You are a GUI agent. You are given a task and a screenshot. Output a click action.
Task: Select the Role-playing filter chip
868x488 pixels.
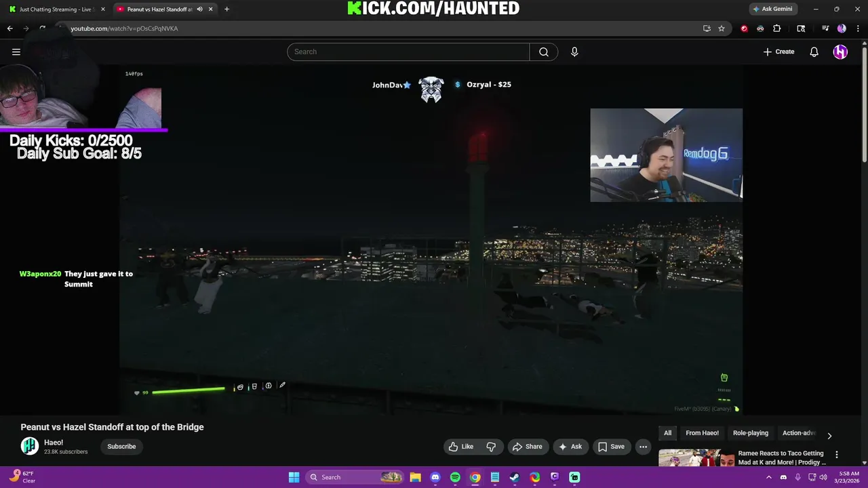click(751, 433)
